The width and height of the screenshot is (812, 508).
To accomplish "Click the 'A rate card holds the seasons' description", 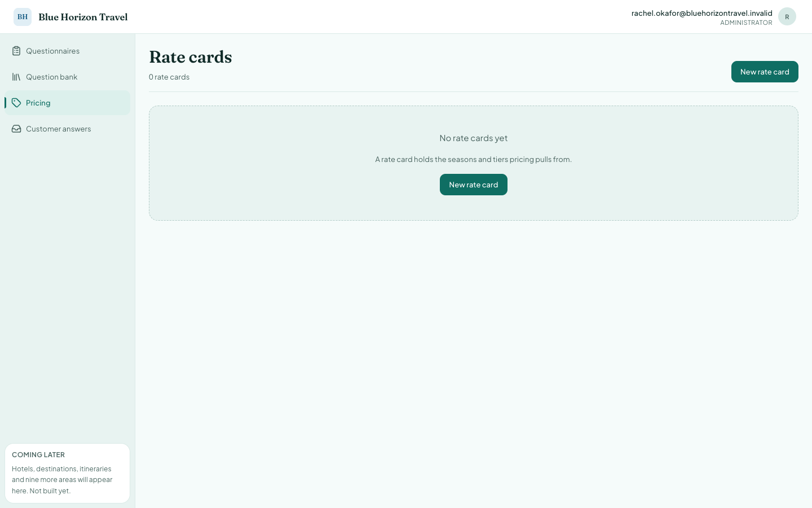I will [x=474, y=159].
